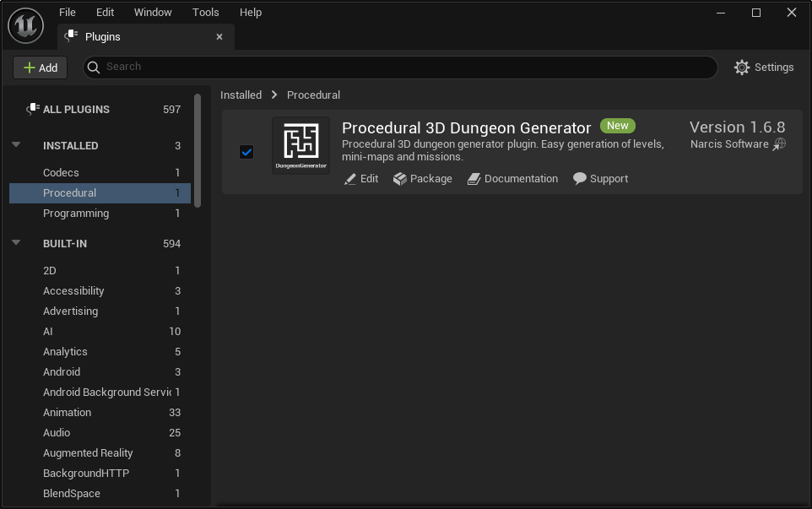Click the Documentation book icon
Image resolution: width=812 pixels, height=509 pixels.
pyautogui.click(x=474, y=179)
